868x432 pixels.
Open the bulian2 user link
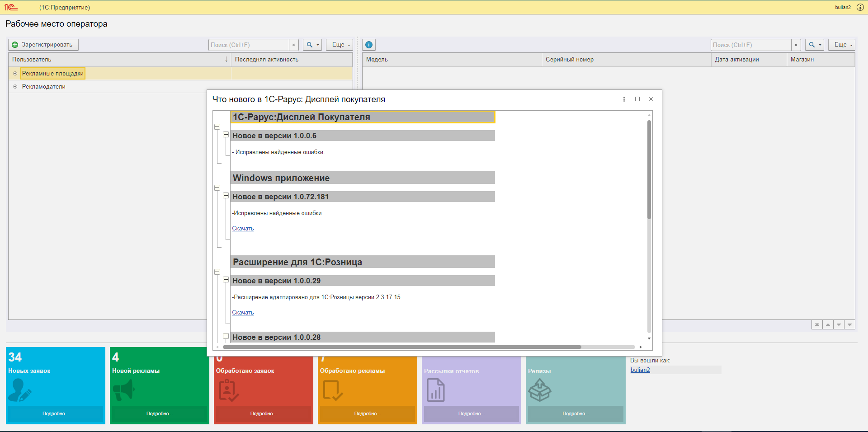[640, 370]
